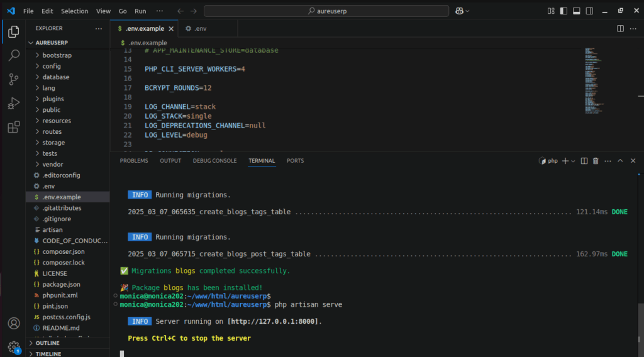Screen dimensions: 644x357
Task: Expand the OUTLINE section
Action: click(68, 343)
